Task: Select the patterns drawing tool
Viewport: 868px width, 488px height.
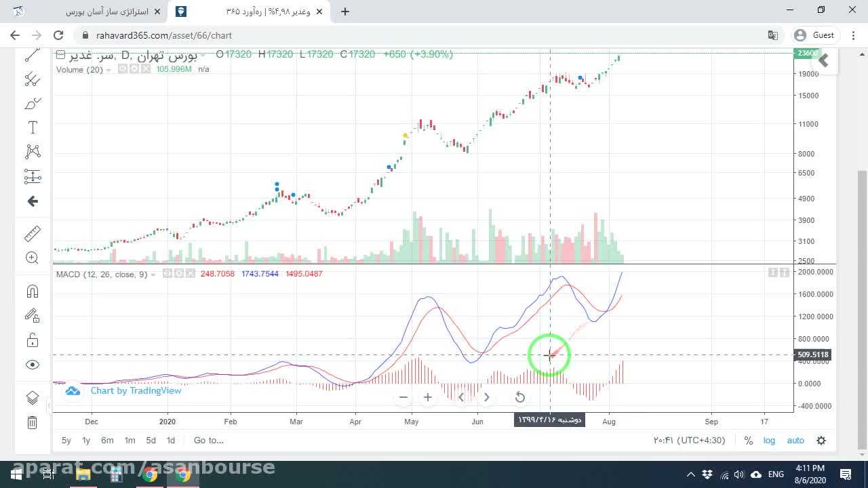Action: (x=32, y=152)
